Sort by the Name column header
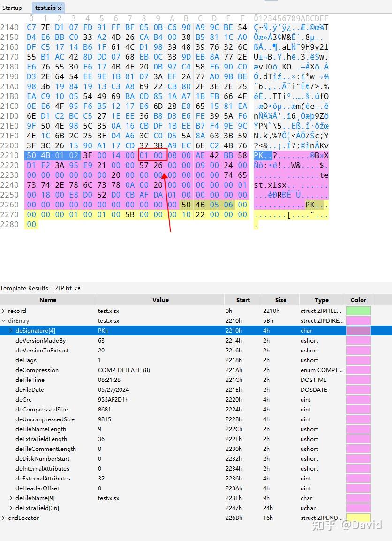The width and height of the screenshot is (392, 541). [48, 300]
